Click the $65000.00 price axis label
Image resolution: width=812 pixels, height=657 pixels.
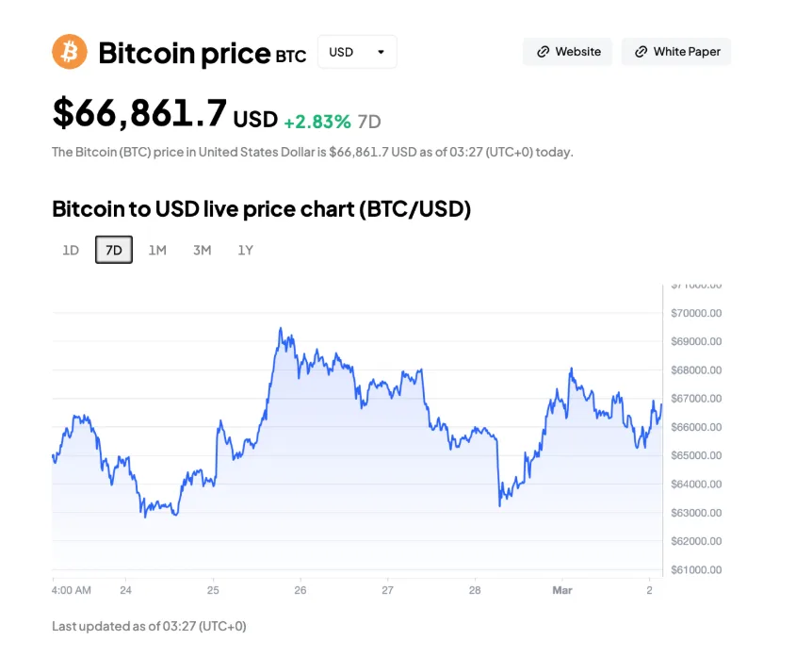pyautogui.click(x=695, y=455)
